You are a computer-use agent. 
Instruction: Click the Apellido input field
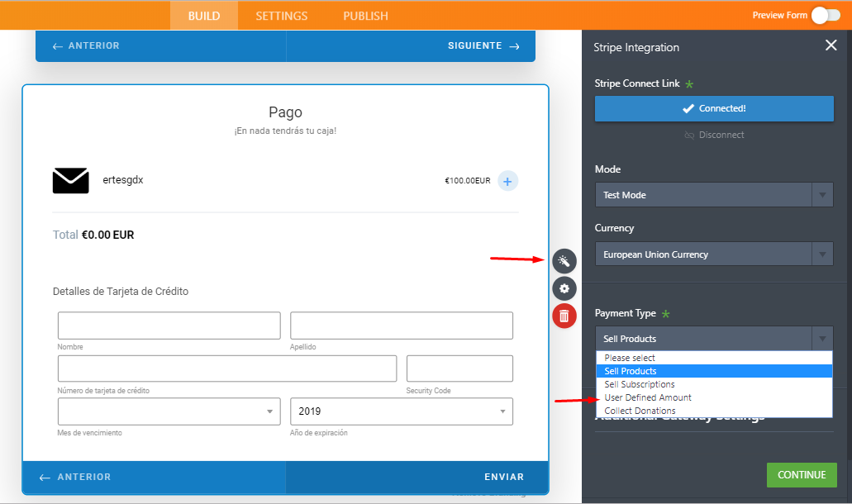coord(402,326)
